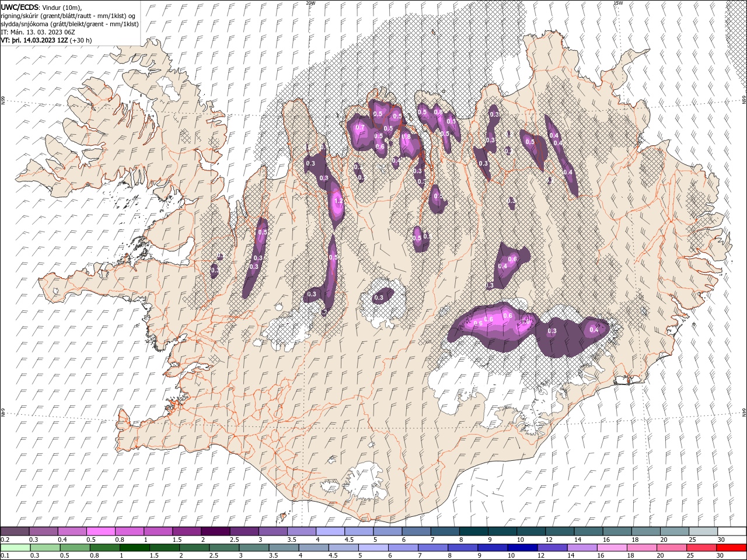Click the '0.7' snowfall value on the map

click(360, 128)
